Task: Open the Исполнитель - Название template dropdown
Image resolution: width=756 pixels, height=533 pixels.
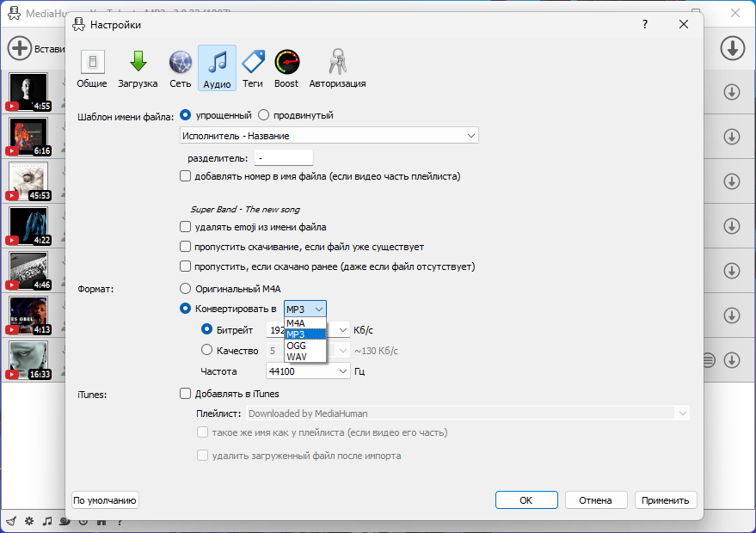Action: tap(329, 136)
